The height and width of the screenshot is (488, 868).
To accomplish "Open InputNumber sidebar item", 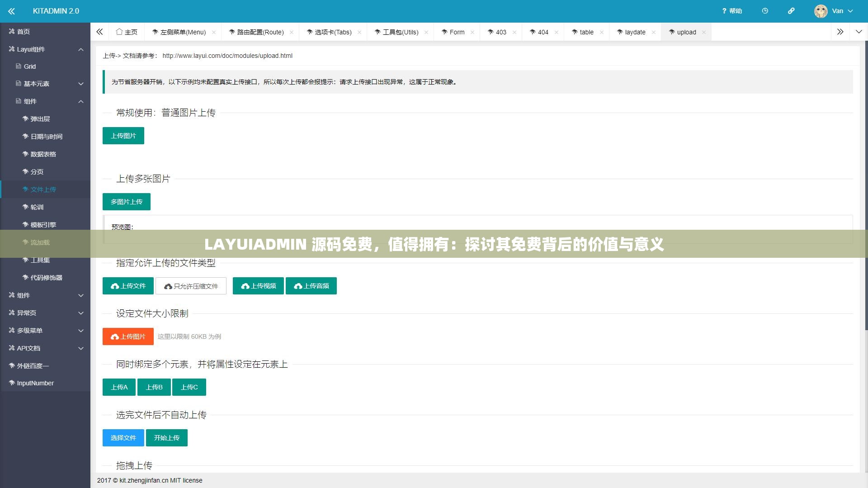I will tap(45, 383).
